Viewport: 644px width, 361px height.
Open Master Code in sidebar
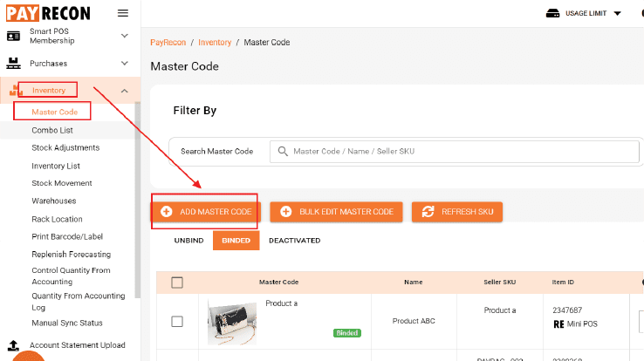[55, 112]
